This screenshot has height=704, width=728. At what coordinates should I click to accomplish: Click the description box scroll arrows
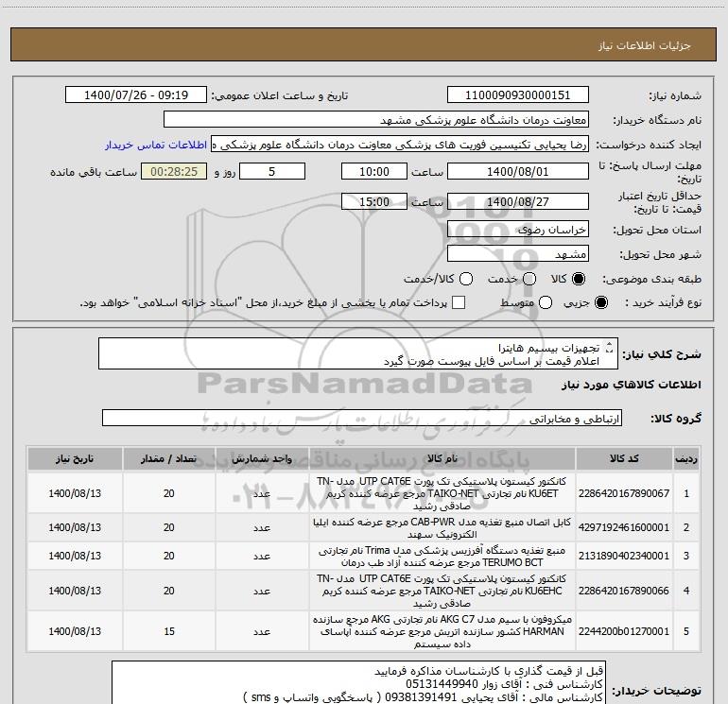coord(610,347)
